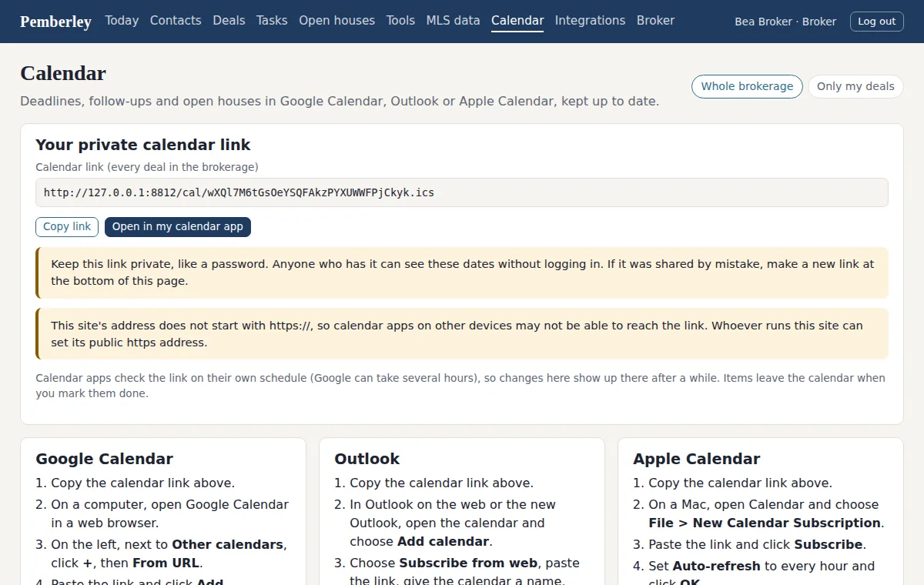This screenshot has width=924, height=585.
Task: Switch to Only my deals
Action: [x=855, y=86]
